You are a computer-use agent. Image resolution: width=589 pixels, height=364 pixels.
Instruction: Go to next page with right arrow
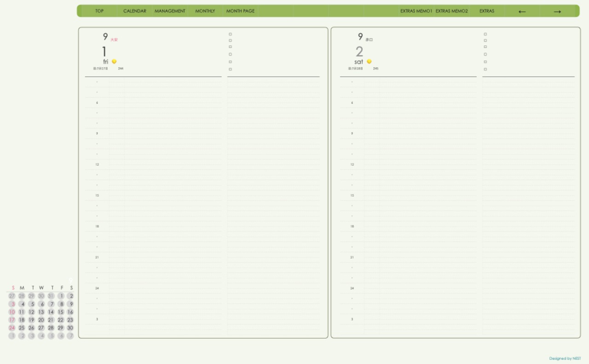click(557, 11)
